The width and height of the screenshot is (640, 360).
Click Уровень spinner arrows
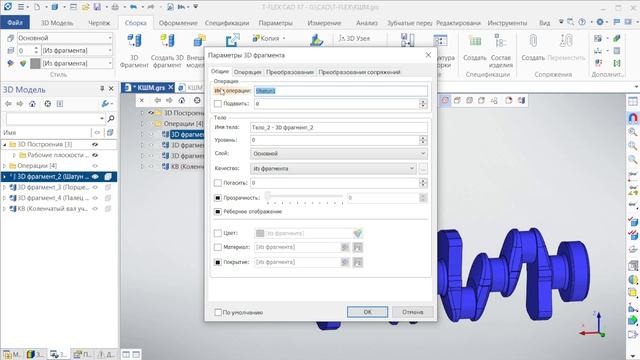[x=423, y=140]
